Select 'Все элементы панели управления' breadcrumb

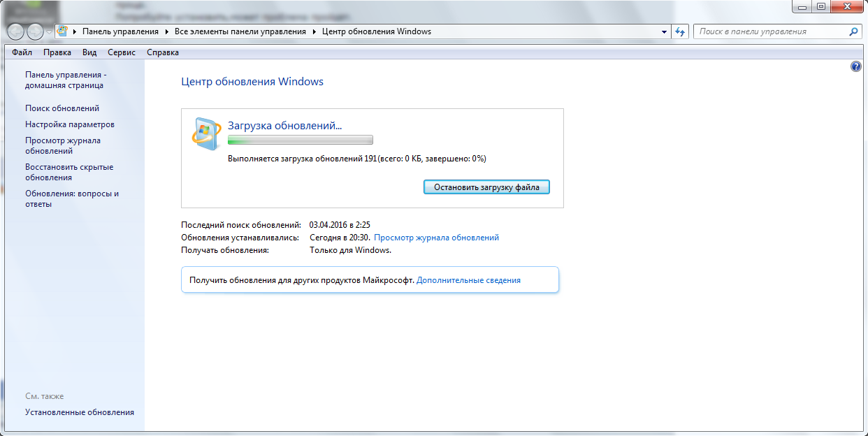[x=240, y=31]
